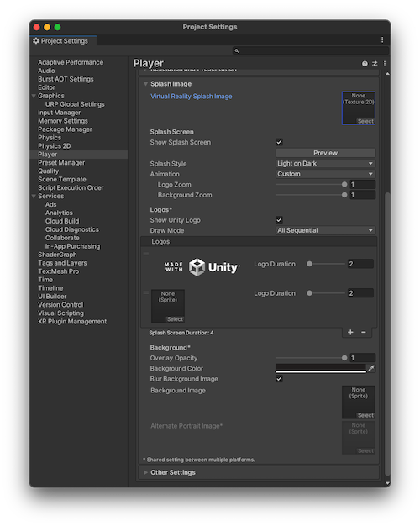Screen dimensions: 420x526
Task: Open Package Manager settings
Action: coord(65,129)
